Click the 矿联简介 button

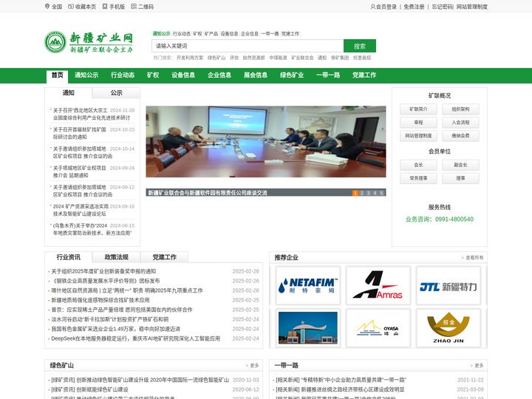point(418,109)
